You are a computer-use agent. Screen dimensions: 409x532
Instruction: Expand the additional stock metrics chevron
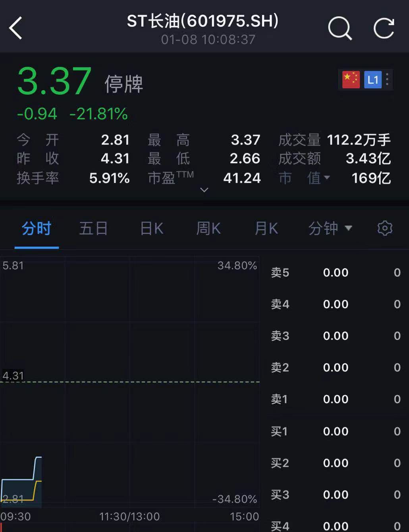point(204,190)
